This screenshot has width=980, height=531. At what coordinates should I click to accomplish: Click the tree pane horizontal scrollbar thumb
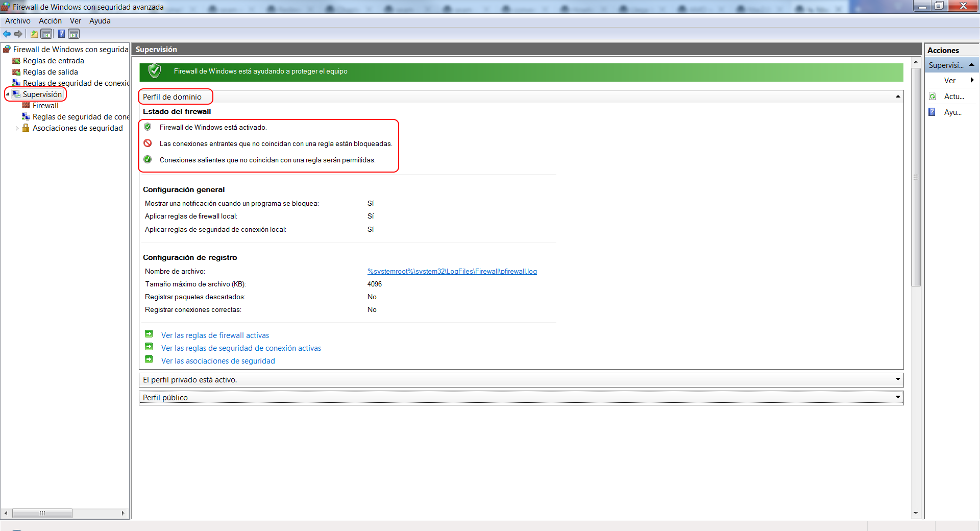point(42,513)
